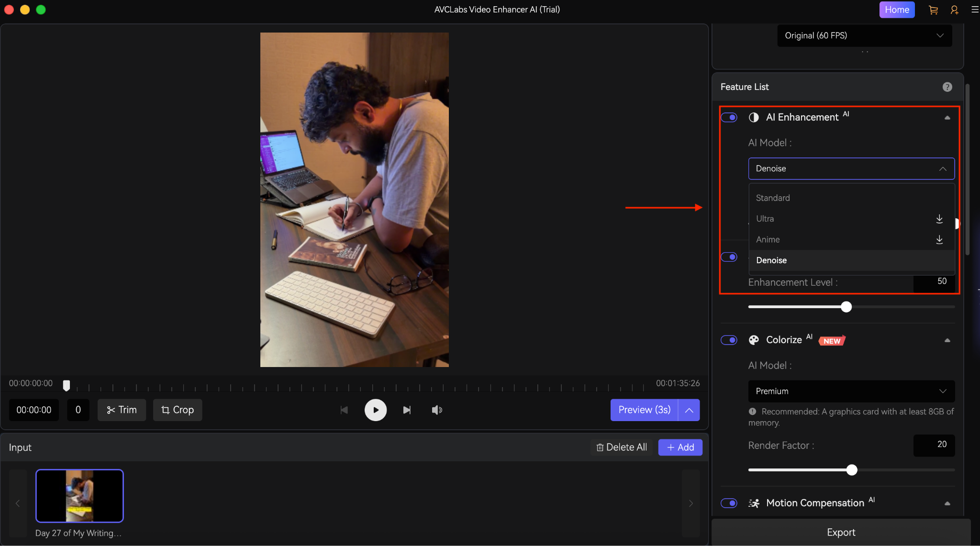Open the hamburger menu
Screen dimensions: 980x546
tap(975, 9)
